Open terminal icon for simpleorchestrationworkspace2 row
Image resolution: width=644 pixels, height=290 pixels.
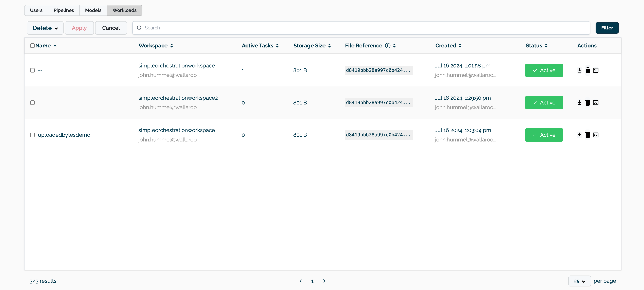pyautogui.click(x=596, y=102)
